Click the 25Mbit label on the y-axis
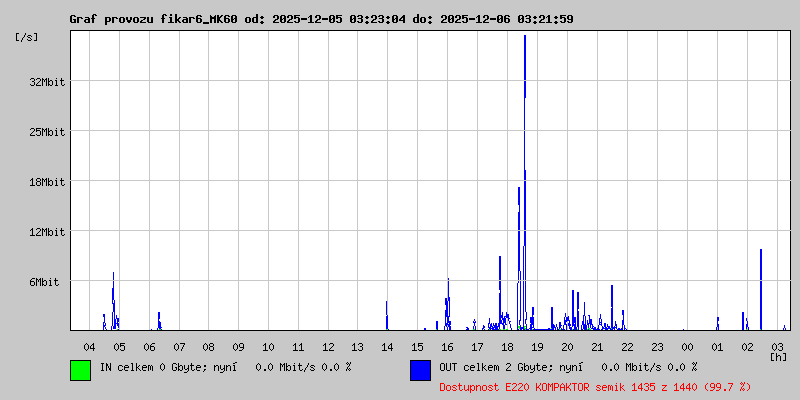 point(47,132)
